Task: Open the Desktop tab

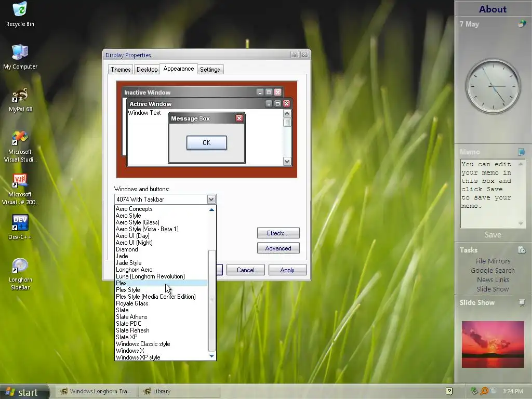Action: (147, 69)
